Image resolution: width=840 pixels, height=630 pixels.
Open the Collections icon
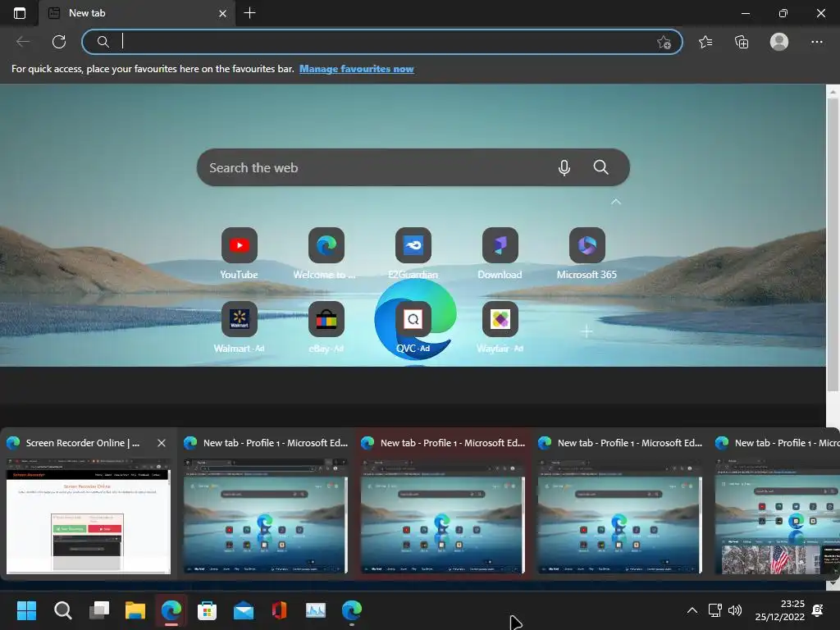(742, 42)
